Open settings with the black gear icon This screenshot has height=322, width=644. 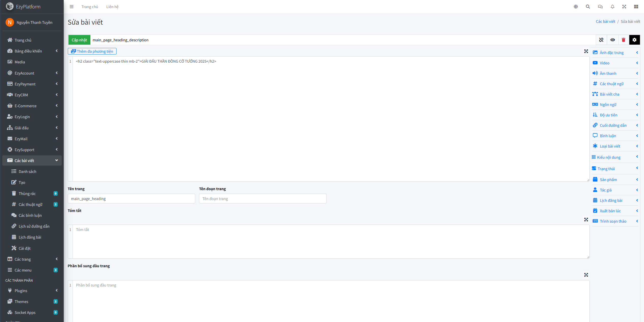click(634, 40)
